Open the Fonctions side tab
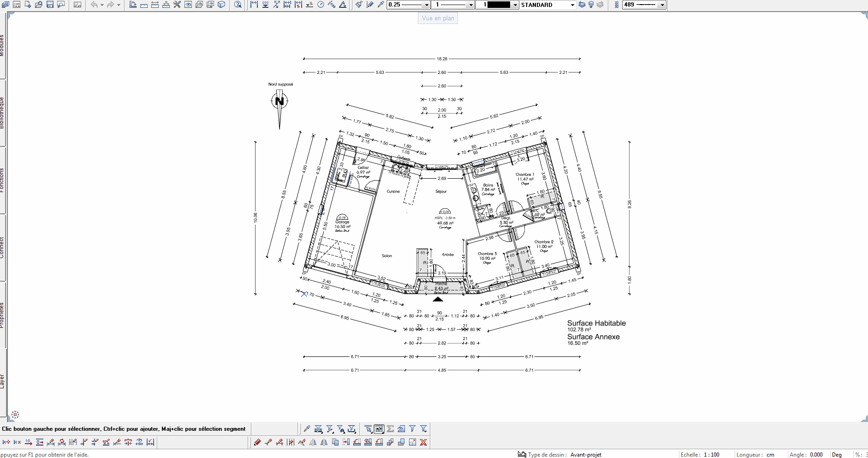868x458 pixels. [x=2, y=180]
